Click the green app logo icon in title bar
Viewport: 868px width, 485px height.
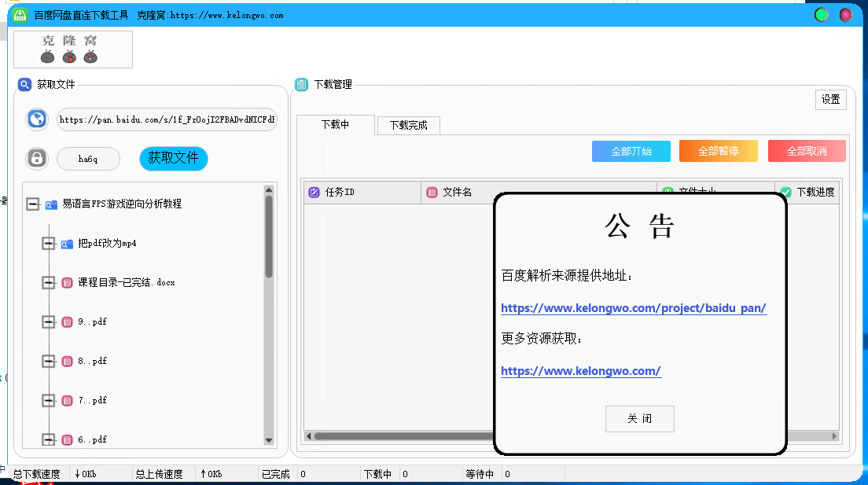point(20,15)
